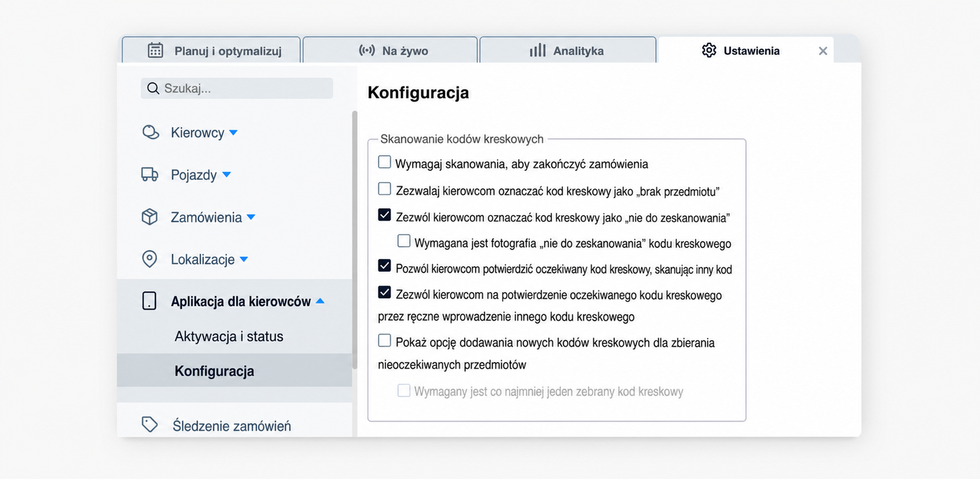Click the phone icon for Aplikacja dla kierowców
The width and height of the screenshot is (980, 479).
point(149,301)
